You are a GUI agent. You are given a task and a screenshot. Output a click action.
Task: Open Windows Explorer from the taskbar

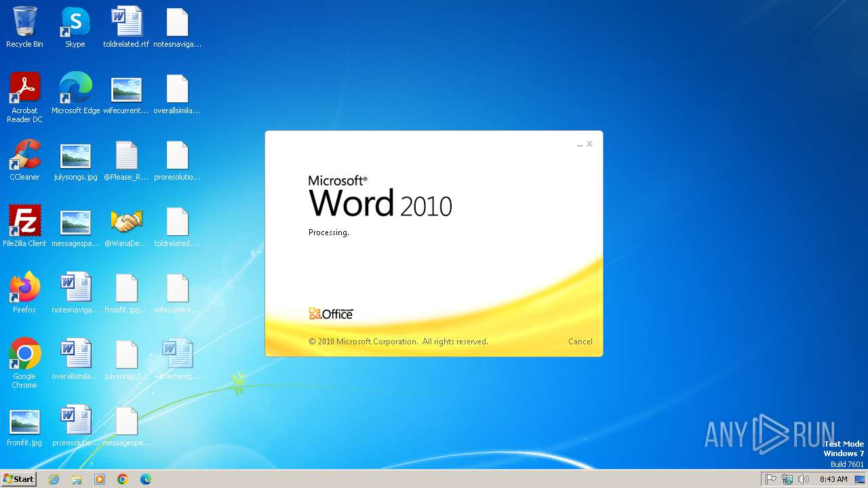[x=77, y=479]
